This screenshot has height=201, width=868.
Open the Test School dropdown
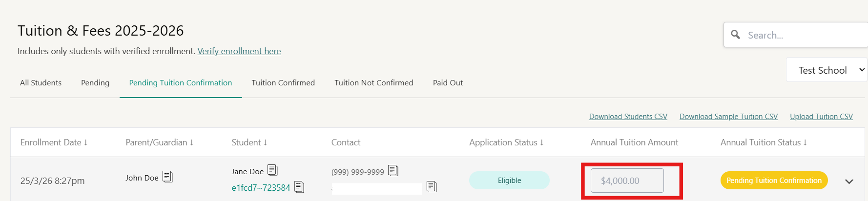[827, 70]
